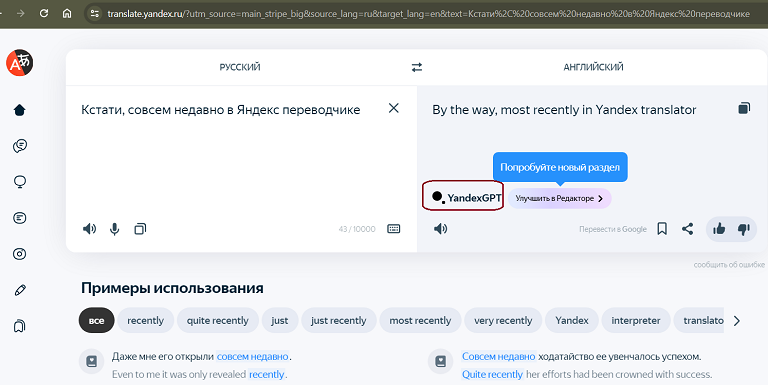The width and height of the screenshot is (768, 385).
Task: Rate translation thumbs up
Action: click(719, 229)
